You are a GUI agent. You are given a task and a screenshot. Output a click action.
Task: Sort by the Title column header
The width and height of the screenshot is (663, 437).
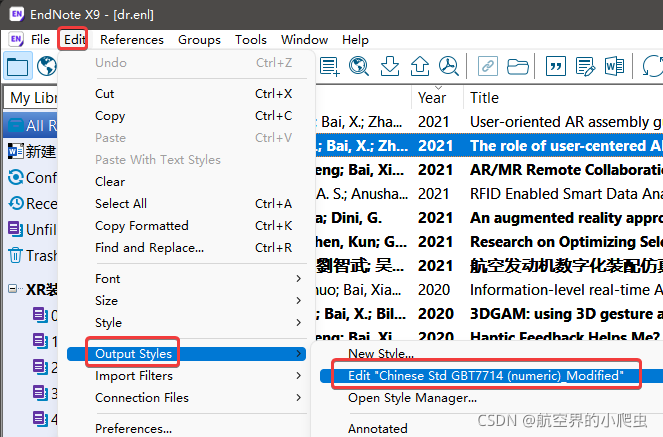(x=563, y=98)
